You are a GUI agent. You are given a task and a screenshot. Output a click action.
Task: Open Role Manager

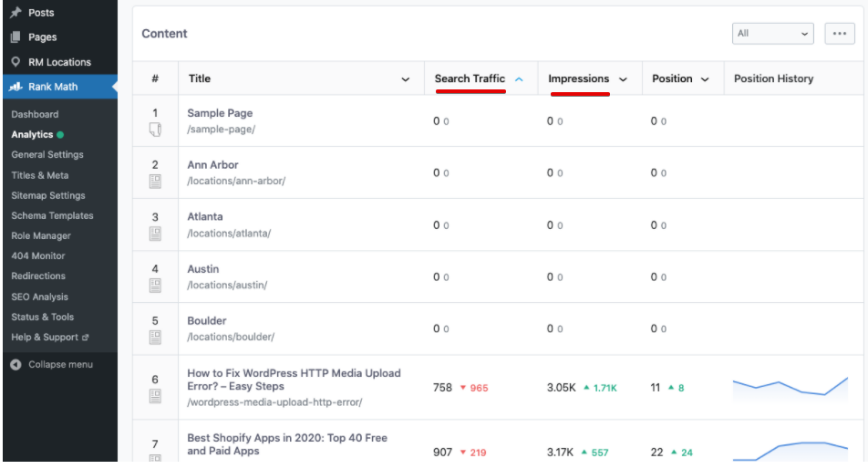[x=41, y=235]
